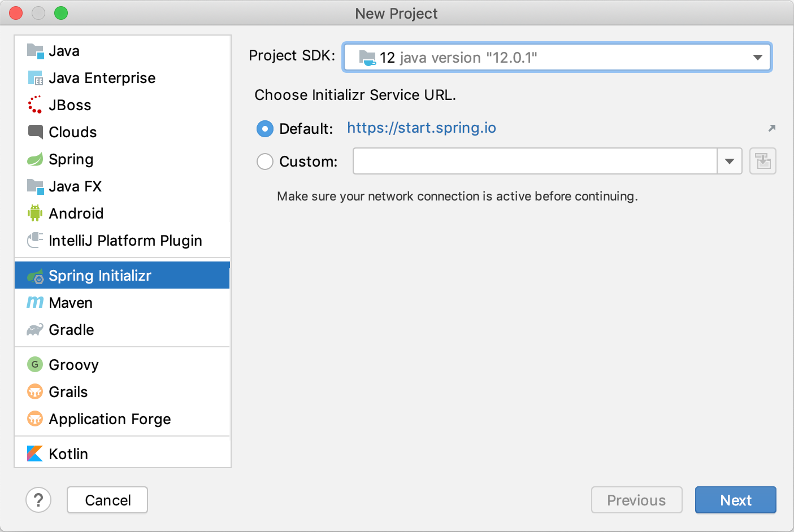This screenshot has width=794, height=532.
Task: Expand the Custom URL history dropdown
Action: click(x=730, y=161)
